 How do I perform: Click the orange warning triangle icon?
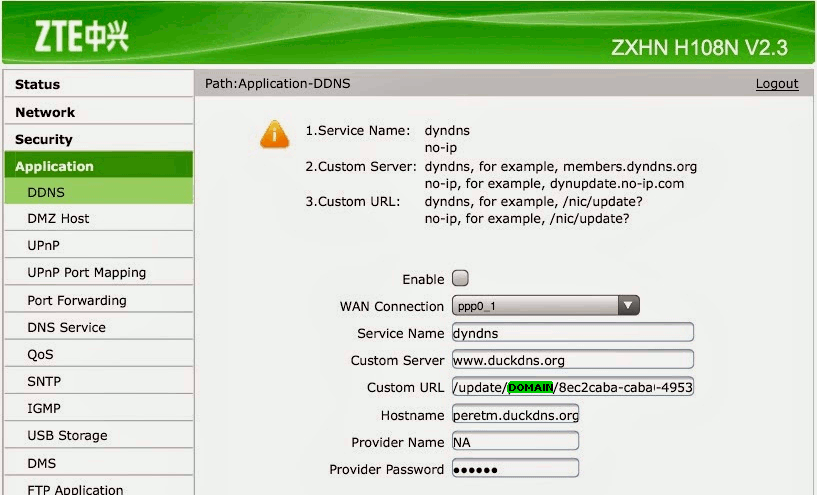tap(274, 135)
